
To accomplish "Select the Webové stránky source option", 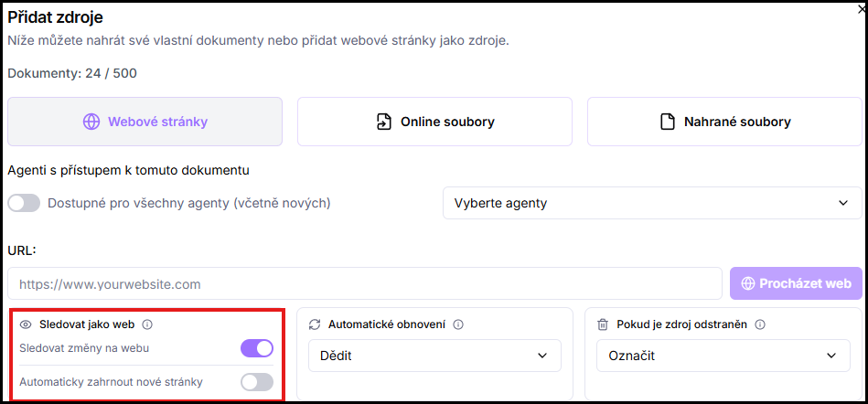I will 145,122.
